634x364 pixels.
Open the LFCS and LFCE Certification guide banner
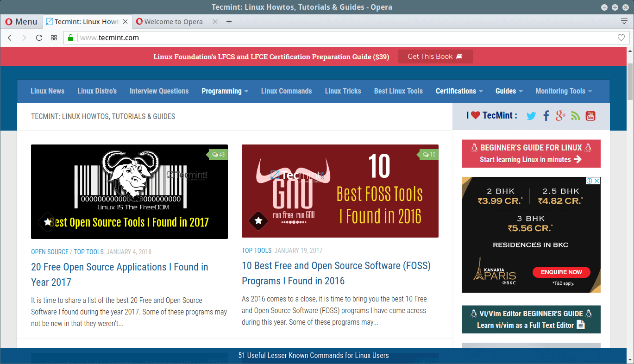point(271,57)
